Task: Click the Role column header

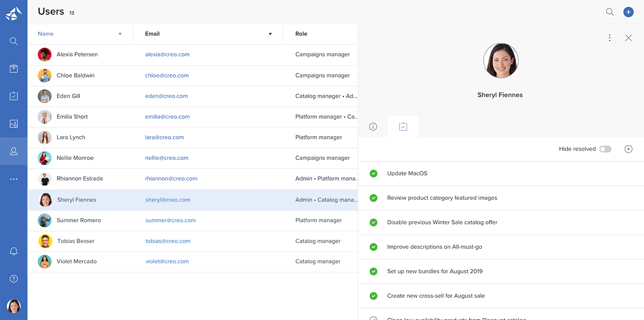Action: [x=301, y=34]
